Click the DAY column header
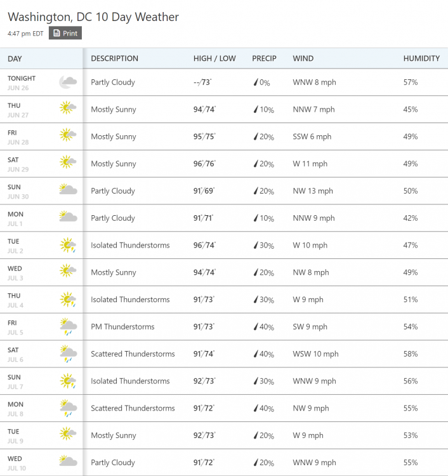Screen dimensions: 448x476 pyautogui.click(x=15, y=58)
